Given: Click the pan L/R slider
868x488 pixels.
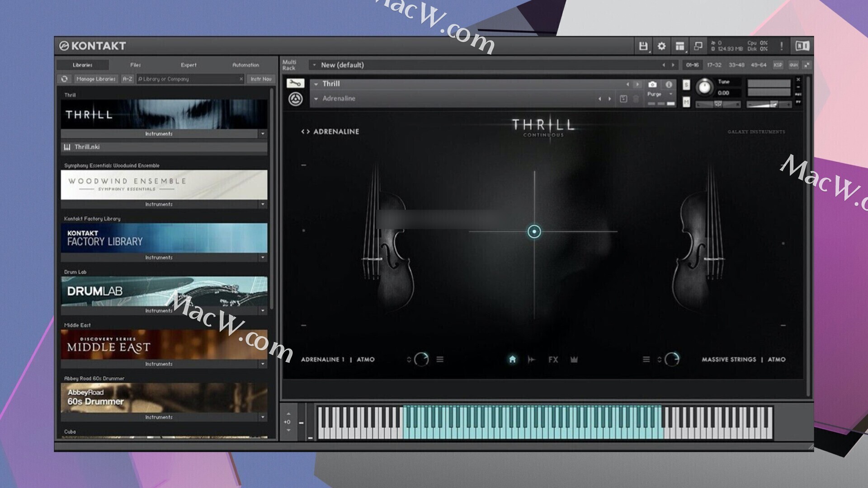Looking at the screenshot, I should (718, 104).
